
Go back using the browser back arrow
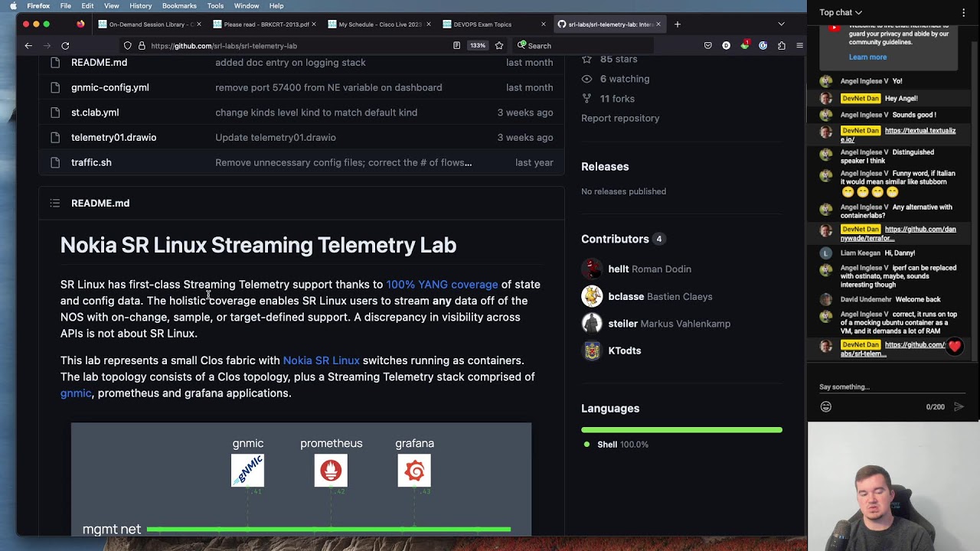tap(28, 46)
